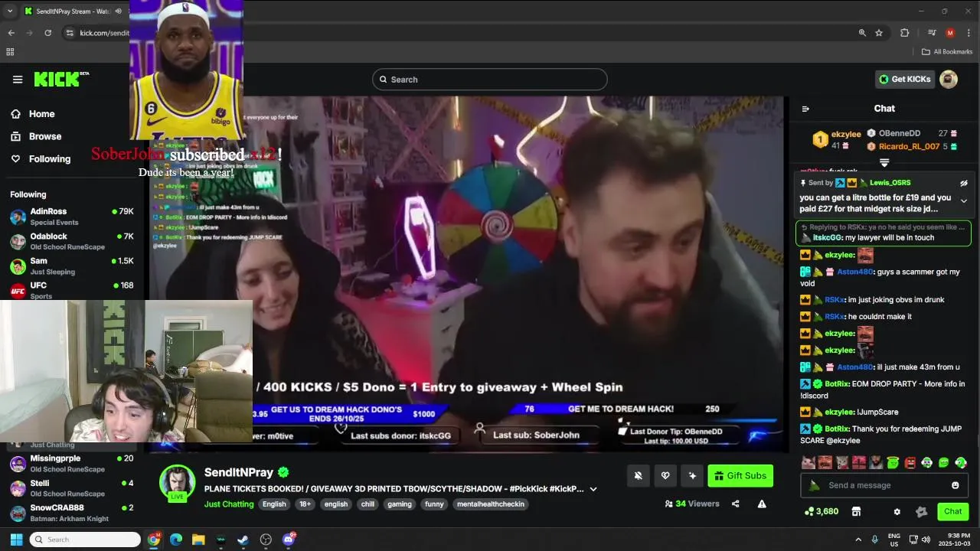This screenshot has width=980, height=551.
Task: Mute the SendItNPray browser tab audio
Action: pos(118,11)
